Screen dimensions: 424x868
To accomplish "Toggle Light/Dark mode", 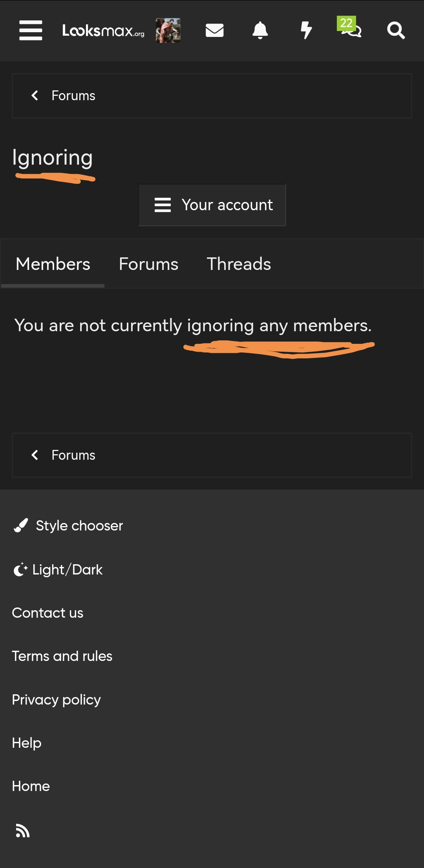I will tap(67, 569).
